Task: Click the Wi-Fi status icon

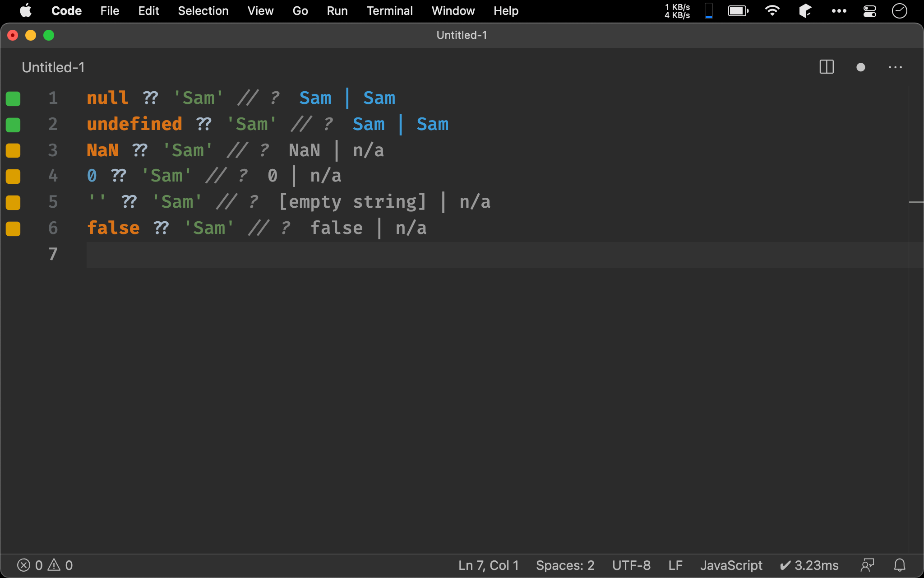Action: (x=772, y=11)
